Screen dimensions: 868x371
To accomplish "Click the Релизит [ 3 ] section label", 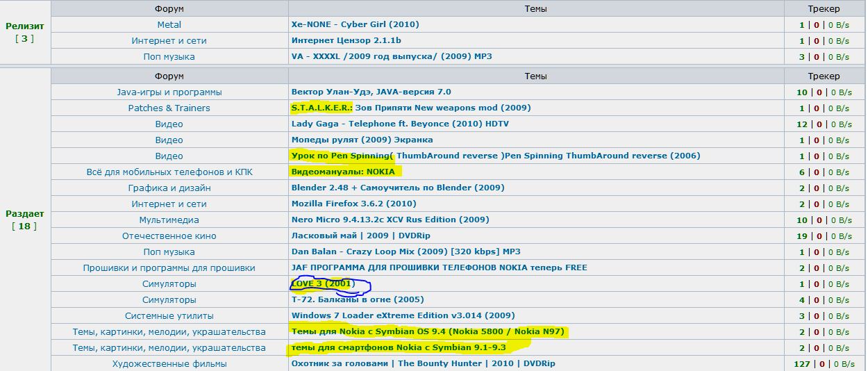I will point(24,32).
